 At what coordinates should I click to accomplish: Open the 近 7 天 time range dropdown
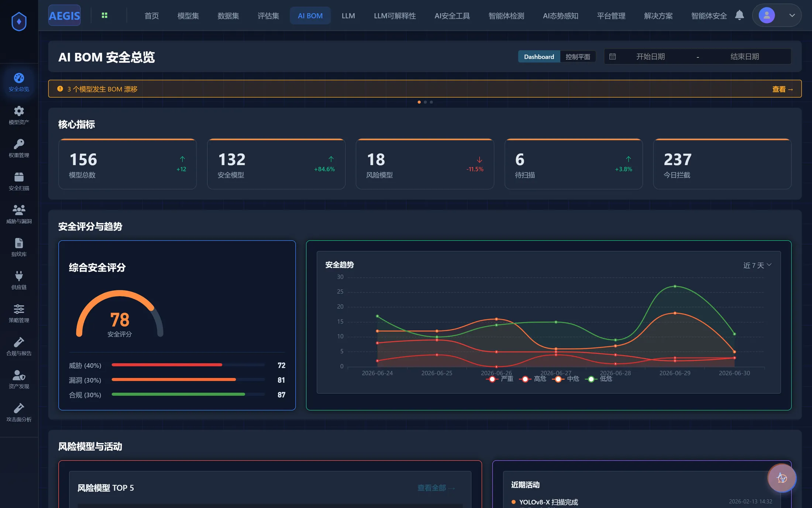[x=757, y=265]
